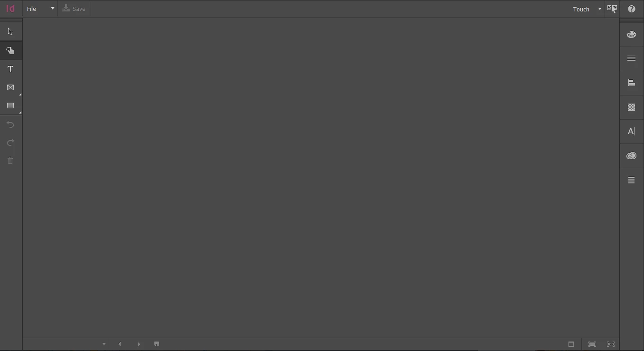
Task: Click the Save button
Action: [74, 9]
